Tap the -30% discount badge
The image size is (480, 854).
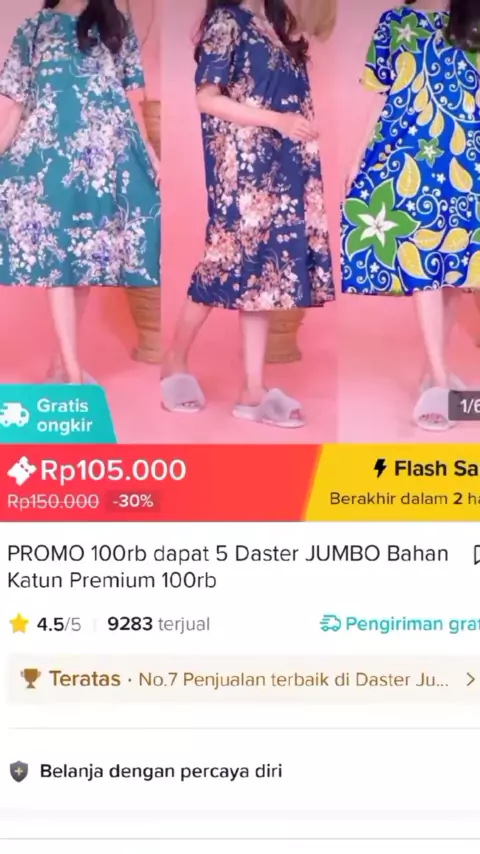pyautogui.click(x=133, y=501)
